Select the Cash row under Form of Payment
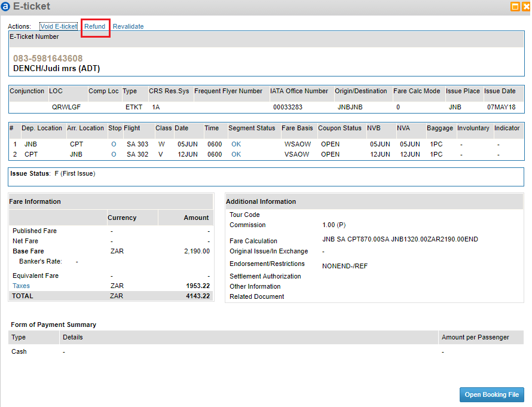The height and width of the screenshot is (407, 532). pos(18,351)
